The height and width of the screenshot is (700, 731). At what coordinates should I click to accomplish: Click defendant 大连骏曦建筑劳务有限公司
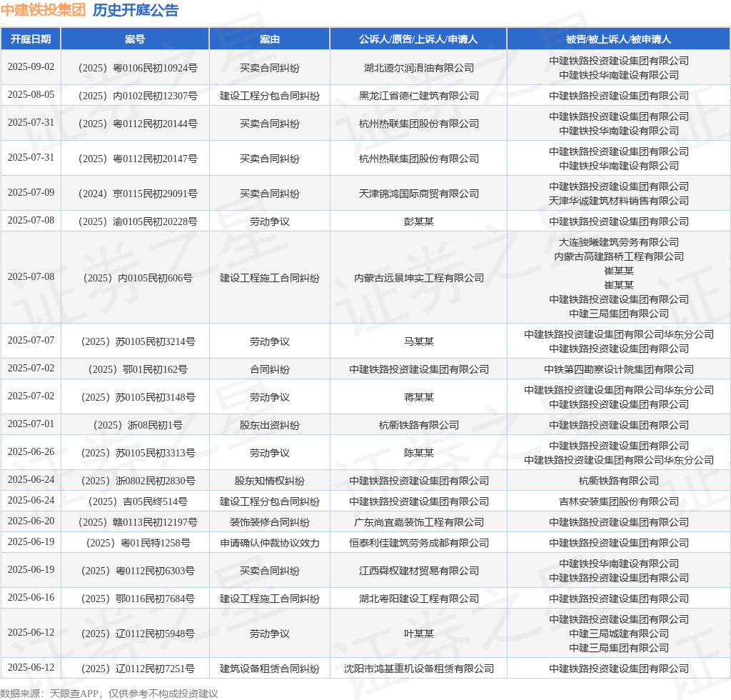coord(619,243)
